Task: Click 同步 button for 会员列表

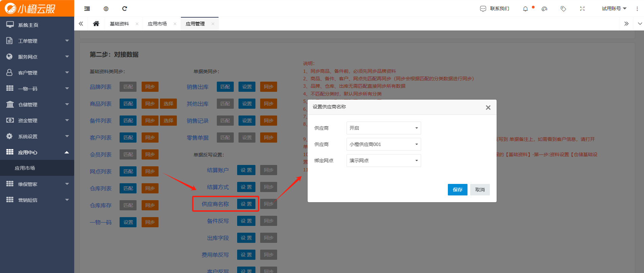Action: [x=150, y=154]
